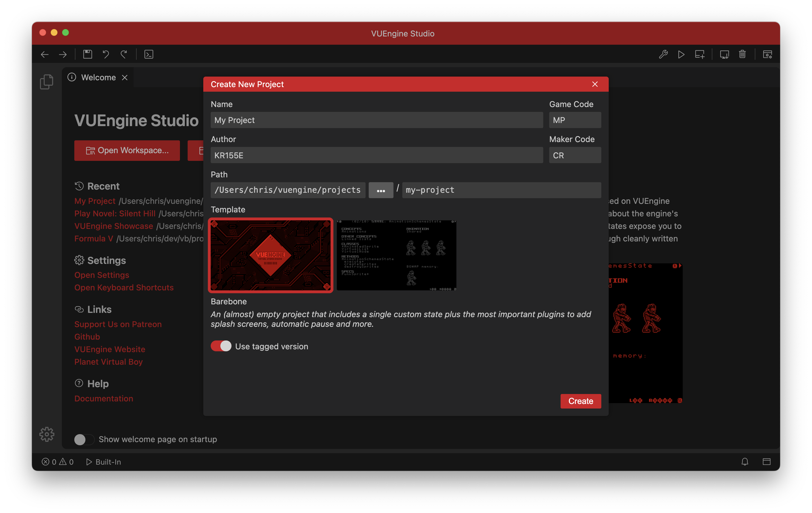The width and height of the screenshot is (812, 513).
Task: Select the Barebone template thumbnail
Action: coord(270,255)
